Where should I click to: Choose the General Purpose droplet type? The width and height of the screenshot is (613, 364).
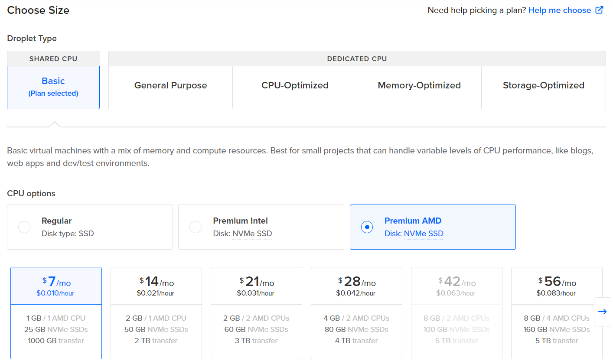170,86
